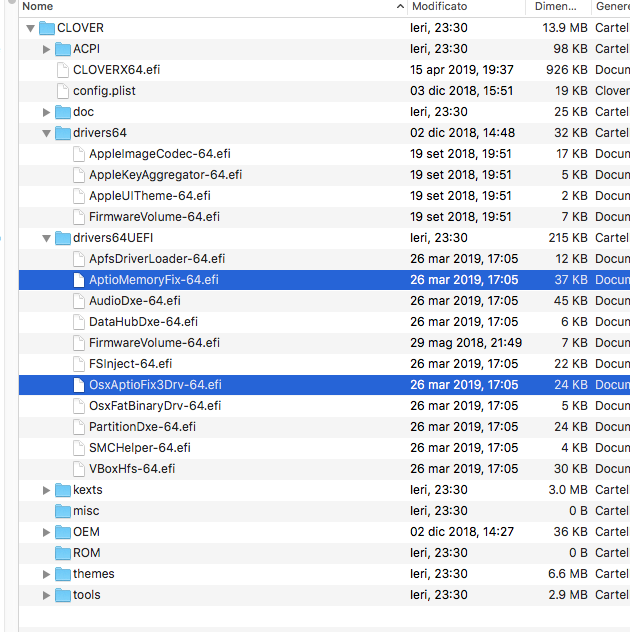Viewport: 630px width, 632px height.
Task: Collapse the drivers64UEFI folder triangle
Action: (46, 238)
